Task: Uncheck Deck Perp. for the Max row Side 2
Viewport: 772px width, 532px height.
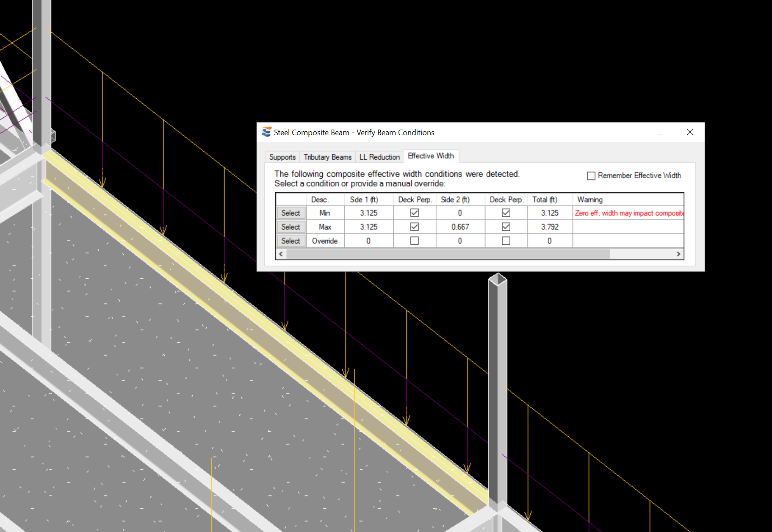Action: pos(506,227)
